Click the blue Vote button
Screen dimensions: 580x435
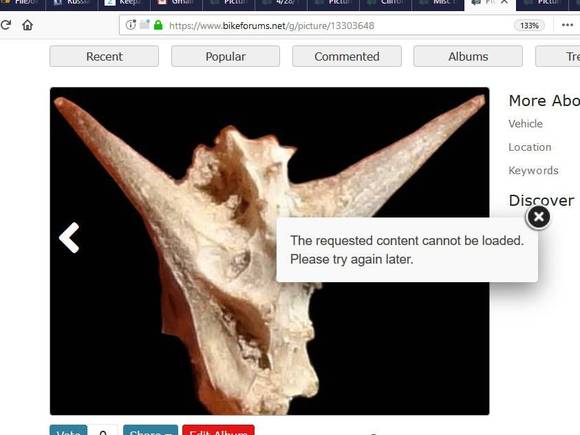tap(68, 431)
